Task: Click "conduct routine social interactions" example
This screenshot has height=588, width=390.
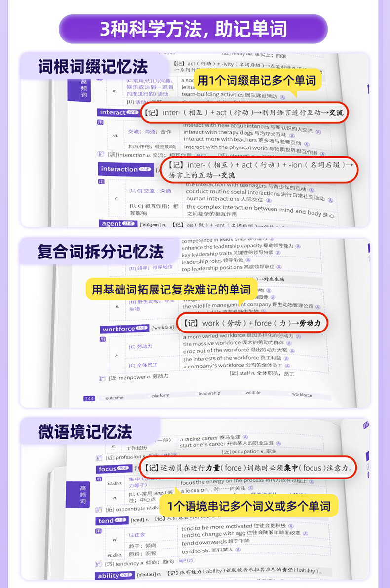Action: click(259, 195)
